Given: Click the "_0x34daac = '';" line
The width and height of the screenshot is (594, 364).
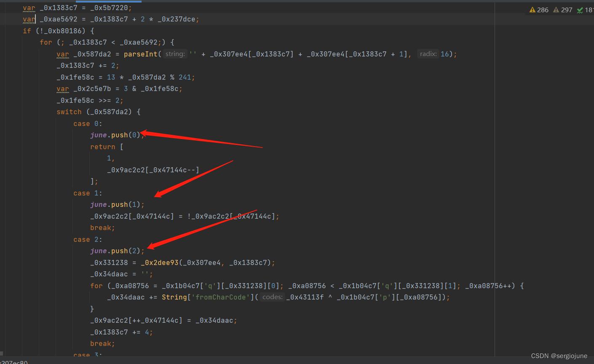Looking at the screenshot, I should click(122, 274).
